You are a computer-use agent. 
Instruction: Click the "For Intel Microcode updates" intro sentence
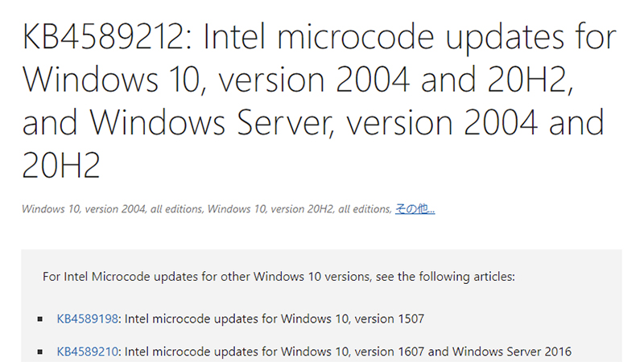[145, 277]
